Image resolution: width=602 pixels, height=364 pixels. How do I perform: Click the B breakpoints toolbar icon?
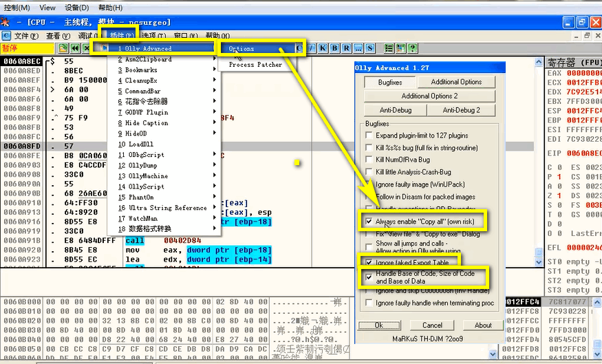[x=335, y=48]
